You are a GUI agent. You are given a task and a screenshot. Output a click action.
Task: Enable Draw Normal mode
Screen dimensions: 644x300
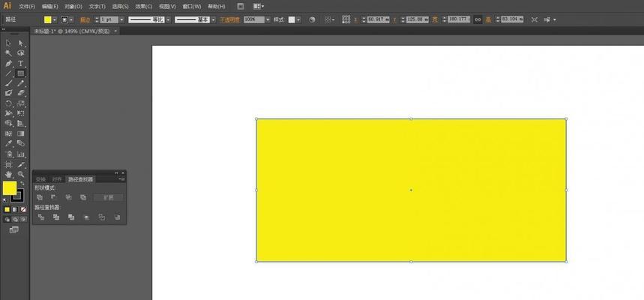tap(7, 220)
